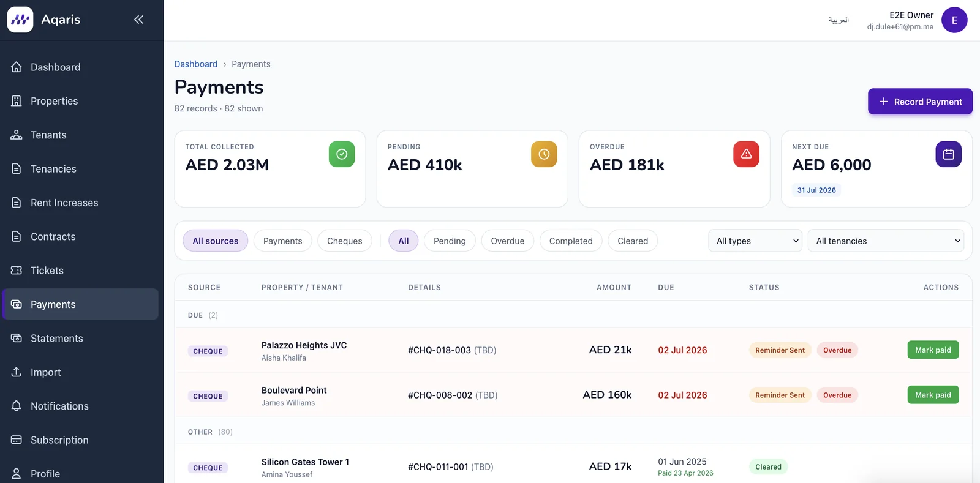Click the Notifications bell icon
Viewport: 980px width, 483px height.
tap(17, 406)
